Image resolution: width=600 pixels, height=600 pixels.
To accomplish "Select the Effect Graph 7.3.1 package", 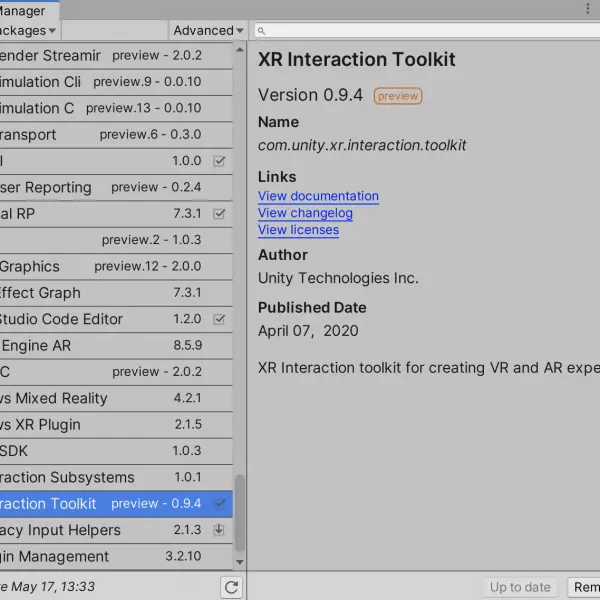I will [116, 293].
